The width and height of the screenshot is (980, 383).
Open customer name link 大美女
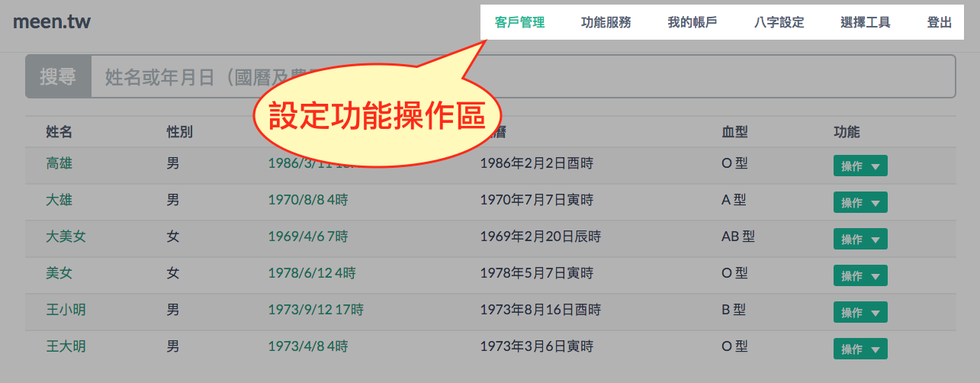66,237
